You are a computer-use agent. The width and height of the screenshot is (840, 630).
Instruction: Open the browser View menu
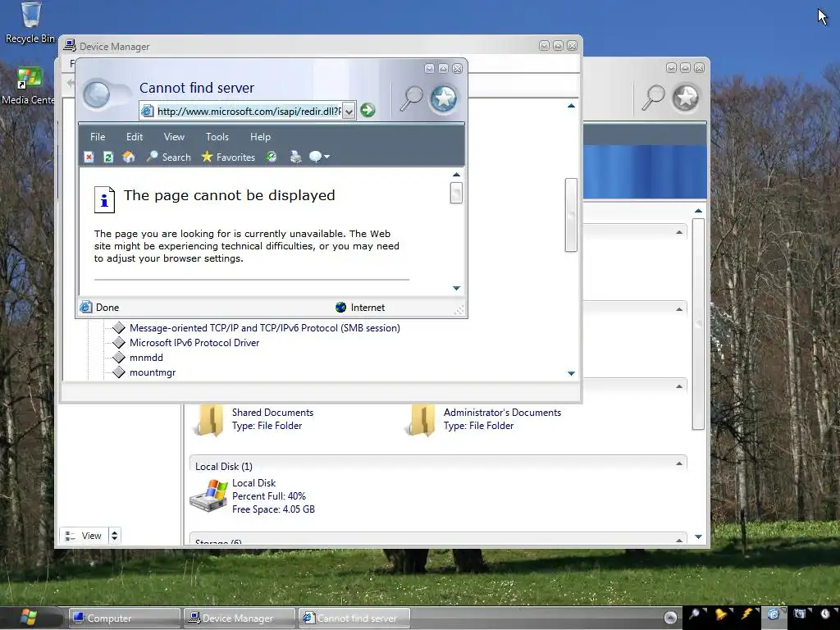[x=174, y=137]
